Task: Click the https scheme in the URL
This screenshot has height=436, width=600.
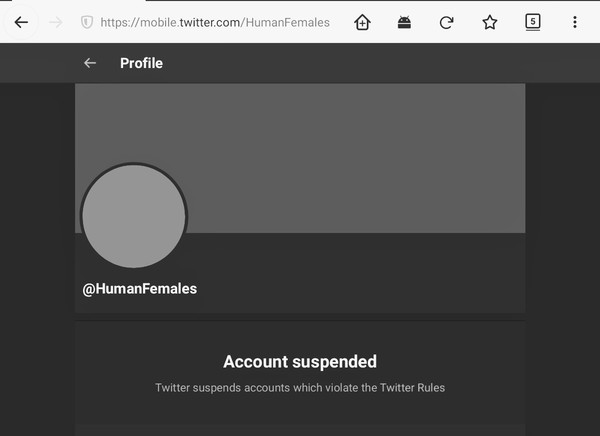Action: [120, 22]
